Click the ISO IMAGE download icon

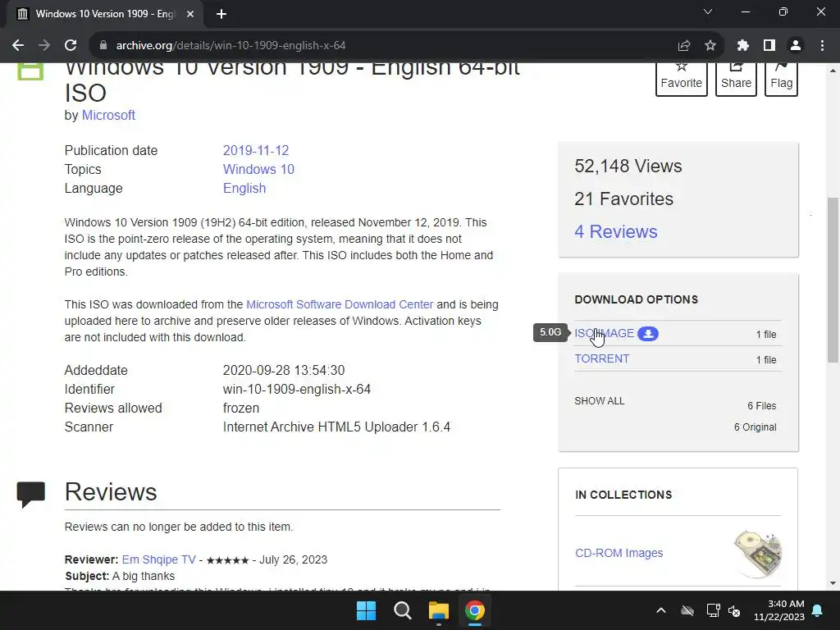click(x=648, y=333)
